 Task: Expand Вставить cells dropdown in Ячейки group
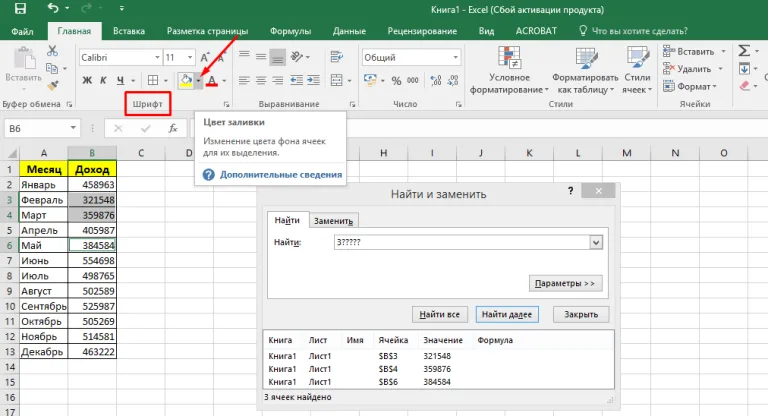point(723,51)
